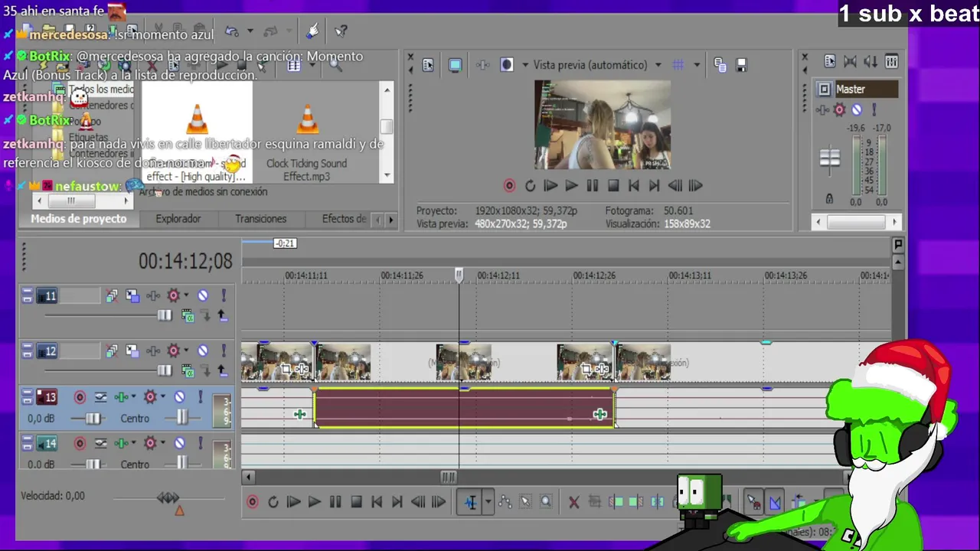Image resolution: width=980 pixels, height=551 pixels.
Task: Select the Envelope edit tool
Action: 505,502
